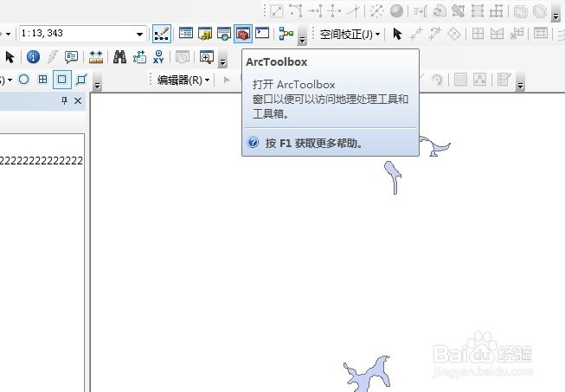Pick the Spatial Adjustment select arrow
This screenshot has height=392, width=565.
point(397,34)
